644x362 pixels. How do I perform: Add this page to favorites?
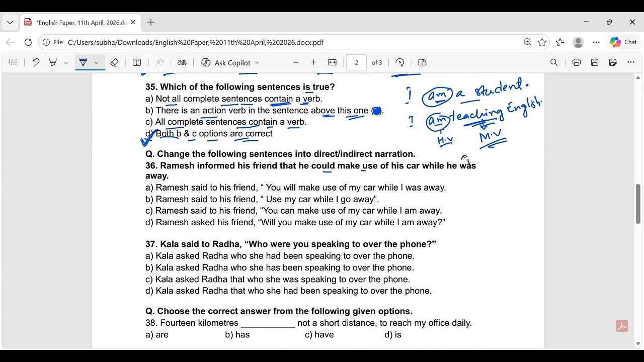click(x=542, y=42)
